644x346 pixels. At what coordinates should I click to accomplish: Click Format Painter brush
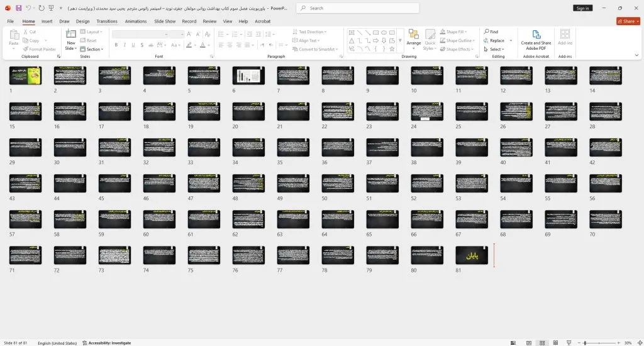pyautogui.click(x=40, y=49)
